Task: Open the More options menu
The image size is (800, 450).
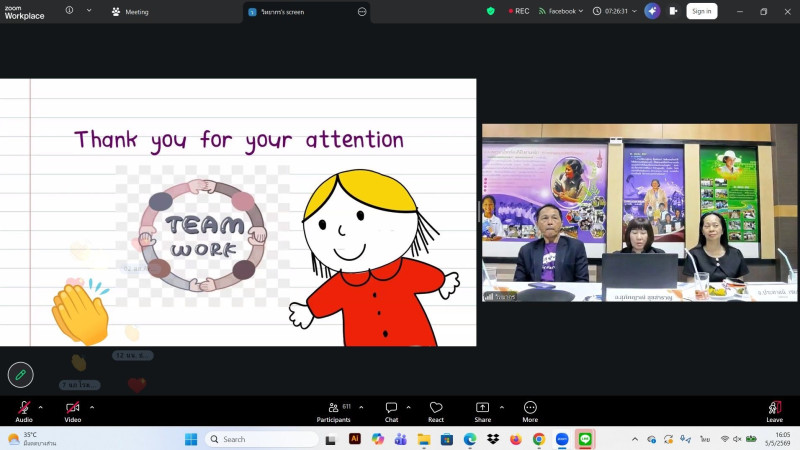Action: [x=530, y=411]
